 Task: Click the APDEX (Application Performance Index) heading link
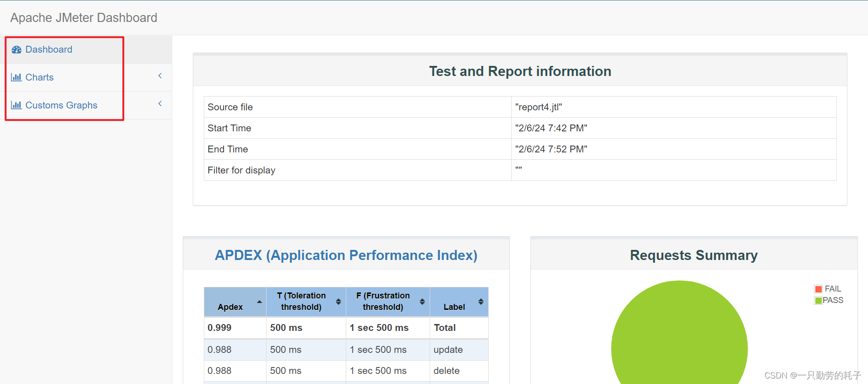pyautogui.click(x=346, y=255)
